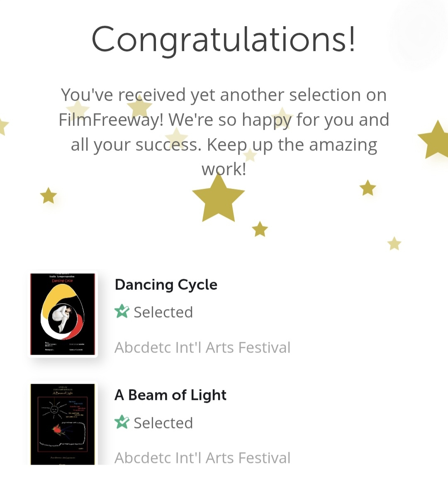Open the A Beam of Light poster thumbnail
This screenshot has height=485, width=448.
coord(63,424)
